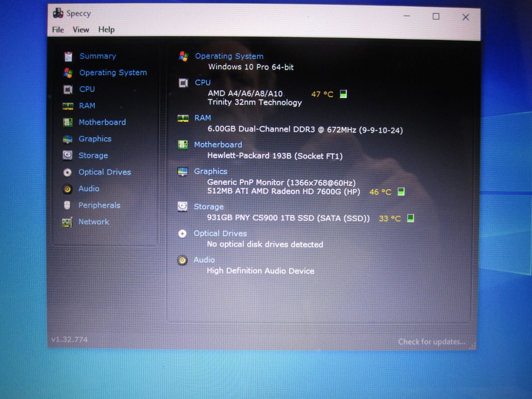The width and height of the screenshot is (532, 399).
Task: Open the RAM section from sidebar
Action: (87, 106)
